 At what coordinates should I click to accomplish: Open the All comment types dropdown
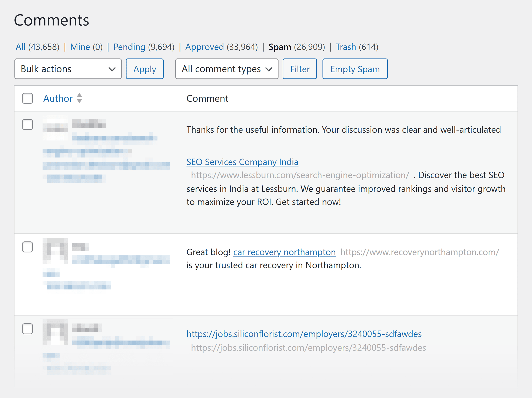[x=226, y=69]
